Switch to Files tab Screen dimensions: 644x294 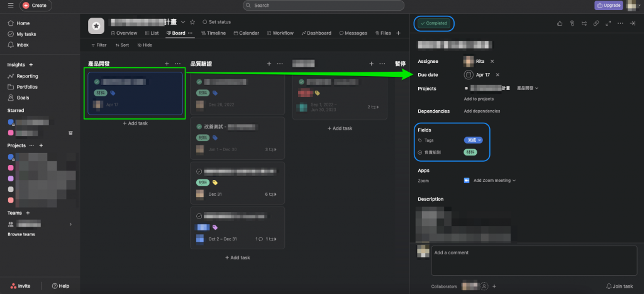383,33
